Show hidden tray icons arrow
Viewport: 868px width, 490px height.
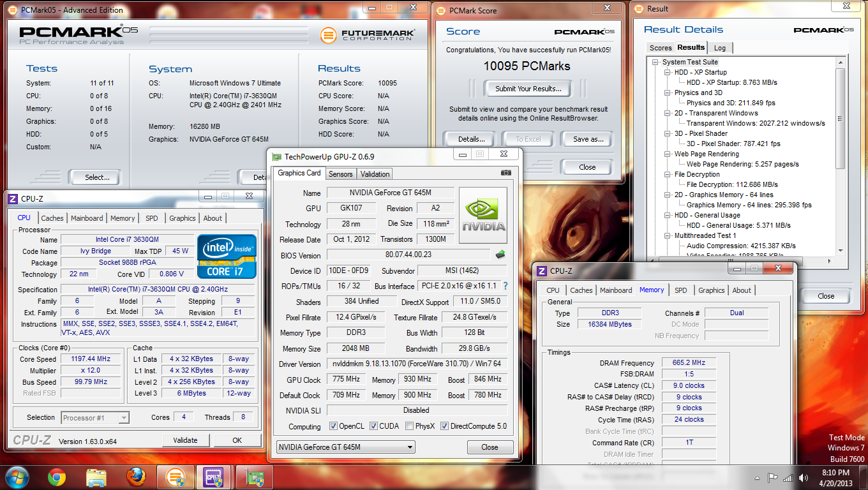756,477
